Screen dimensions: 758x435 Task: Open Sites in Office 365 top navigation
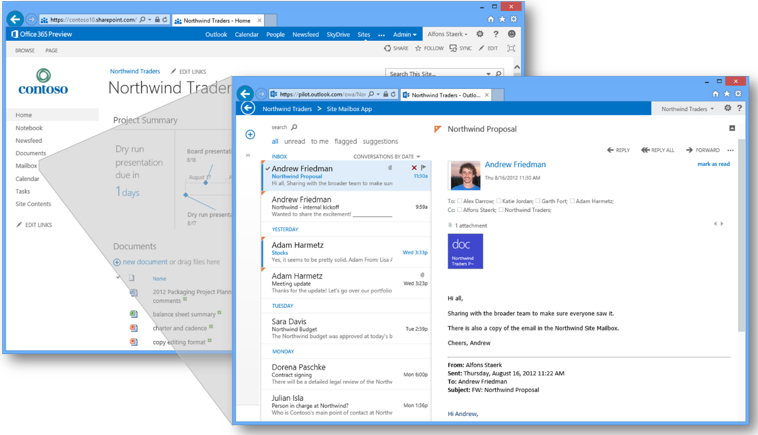(x=364, y=34)
